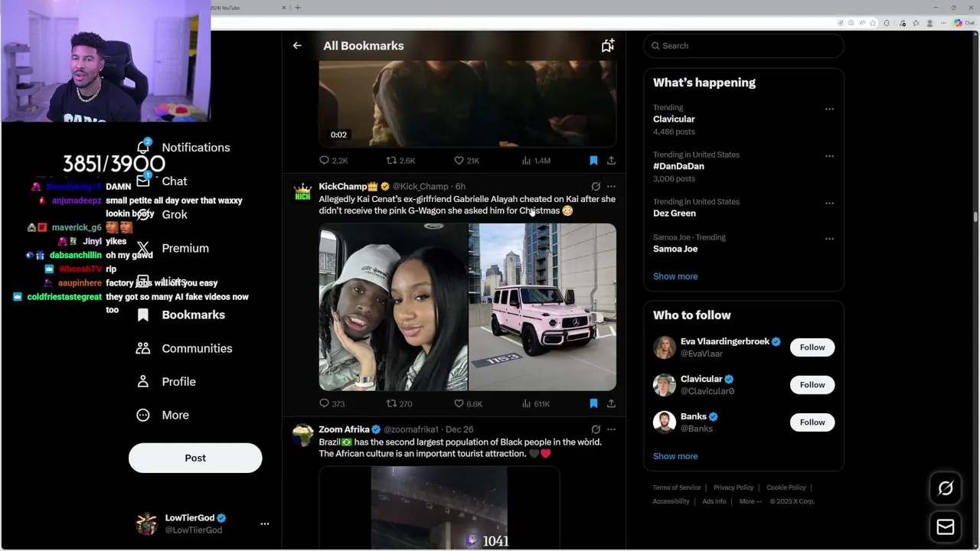Open the pink G-Wagon photo
Viewport: 980px width, 551px height.
pos(542,307)
